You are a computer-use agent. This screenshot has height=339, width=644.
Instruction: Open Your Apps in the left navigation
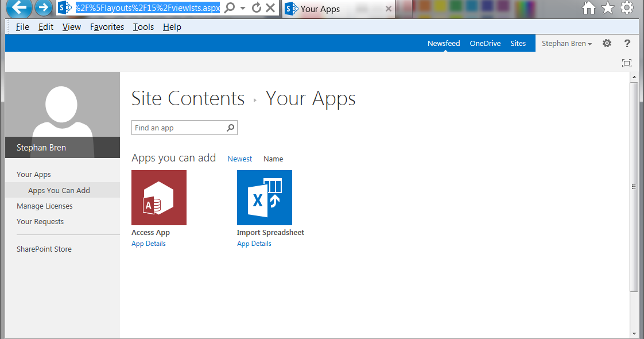34,174
